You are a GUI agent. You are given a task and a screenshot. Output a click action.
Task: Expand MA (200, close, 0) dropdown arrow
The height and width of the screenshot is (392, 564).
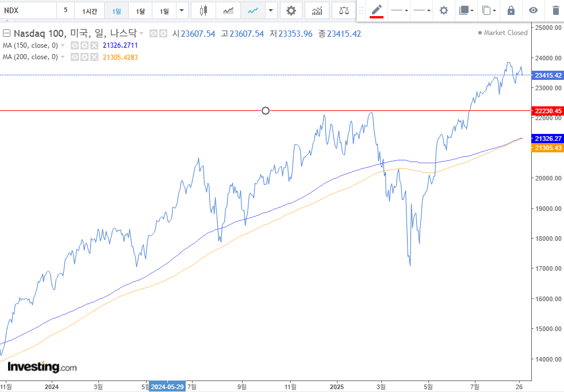tap(63, 57)
